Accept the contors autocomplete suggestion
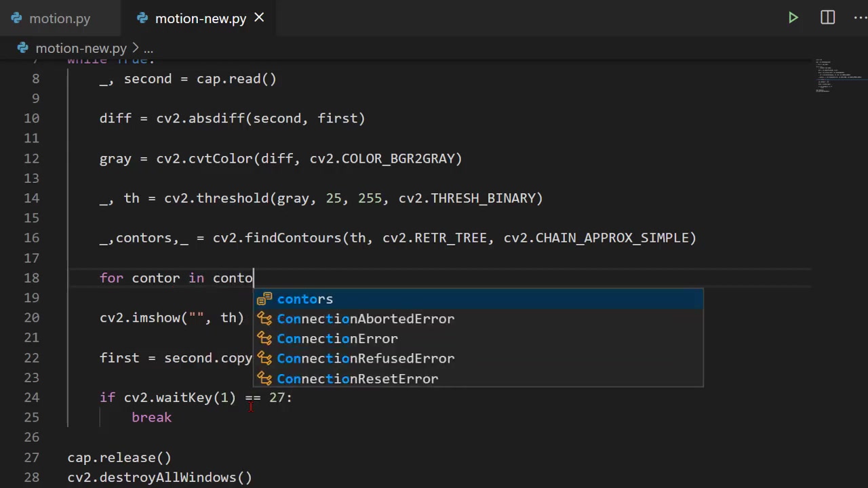Viewport: 868px width, 488px height. [x=305, y=299]
